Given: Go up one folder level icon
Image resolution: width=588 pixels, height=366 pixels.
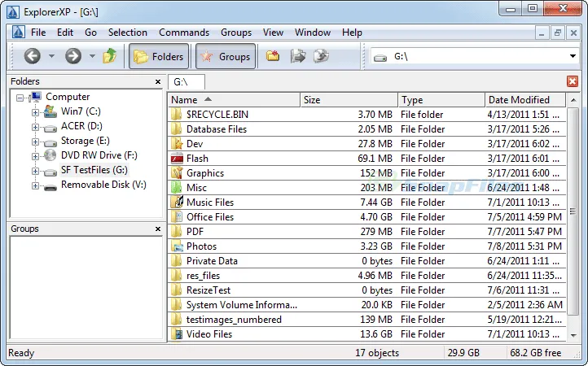Looking at the screenshot, I should 110,56.
